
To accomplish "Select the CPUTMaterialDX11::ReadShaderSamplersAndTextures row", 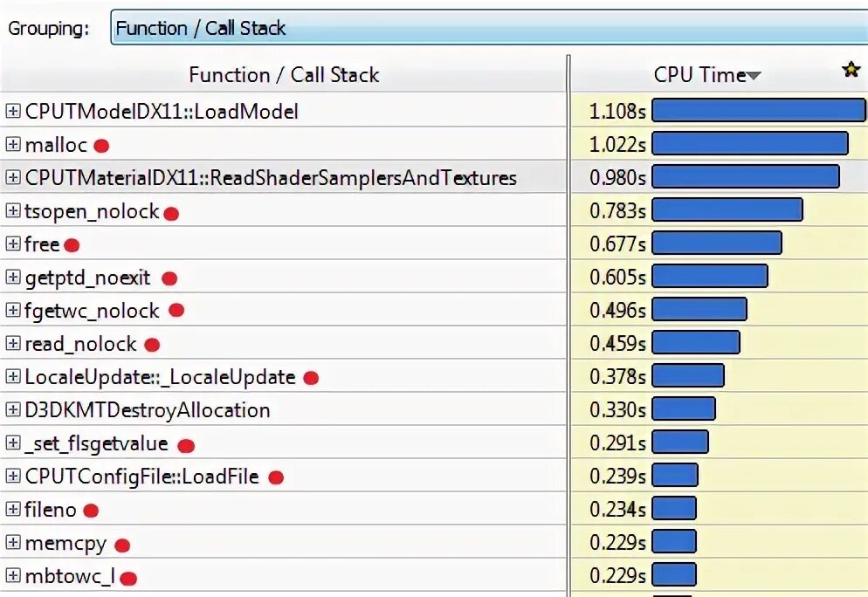I will 271,178.
